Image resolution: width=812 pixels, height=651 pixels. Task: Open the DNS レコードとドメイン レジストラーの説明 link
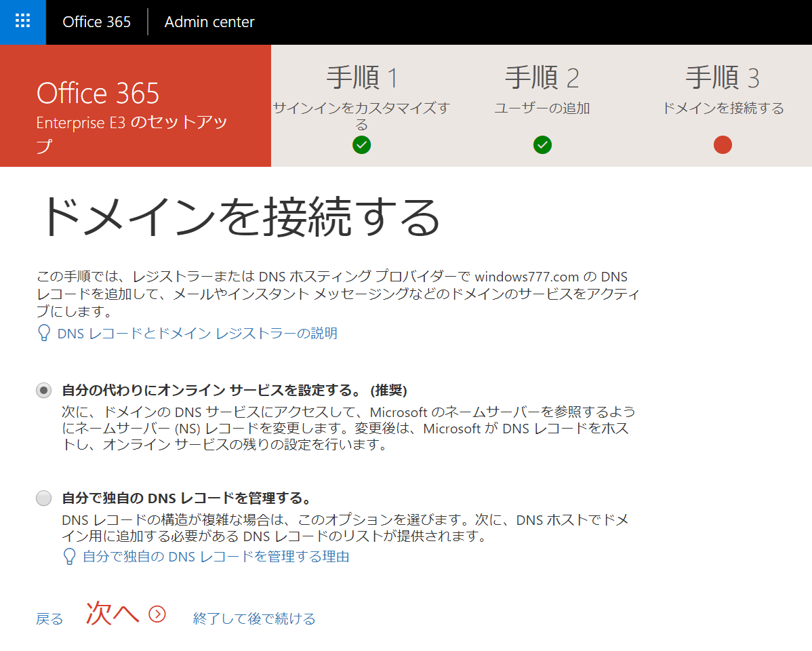pos(197,333)
